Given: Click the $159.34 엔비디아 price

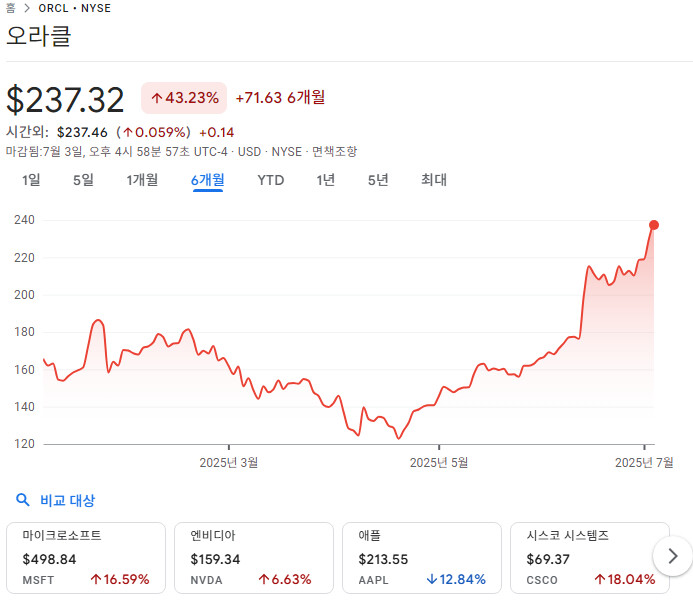Looking at the screenshot, I should click(x=215, y=559).
